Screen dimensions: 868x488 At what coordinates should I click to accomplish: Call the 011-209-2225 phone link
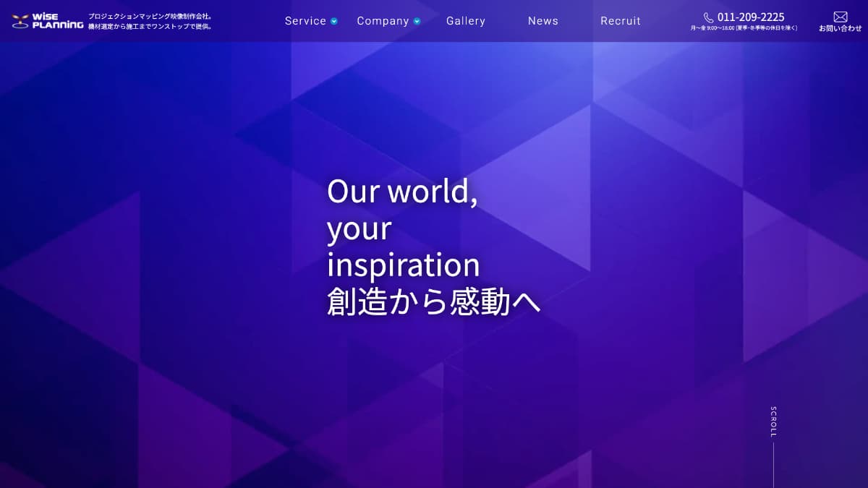[x=750, y=16]
